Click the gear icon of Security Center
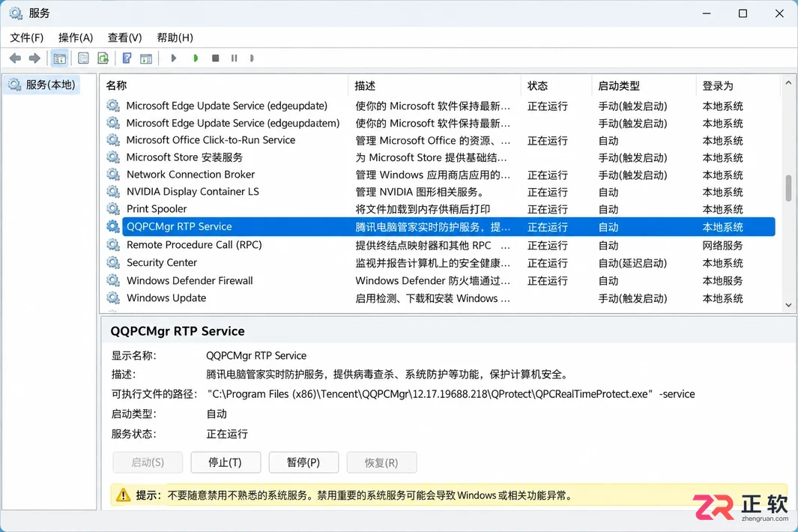Viewport: 798px width, 532px height. 113,263
